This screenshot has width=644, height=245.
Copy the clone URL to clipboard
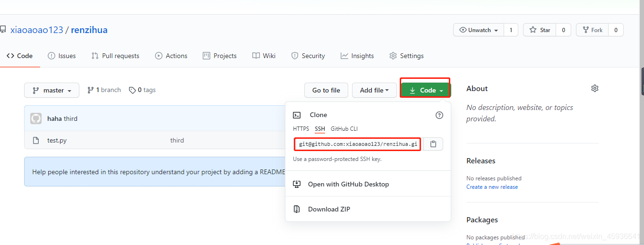(433, 144)
